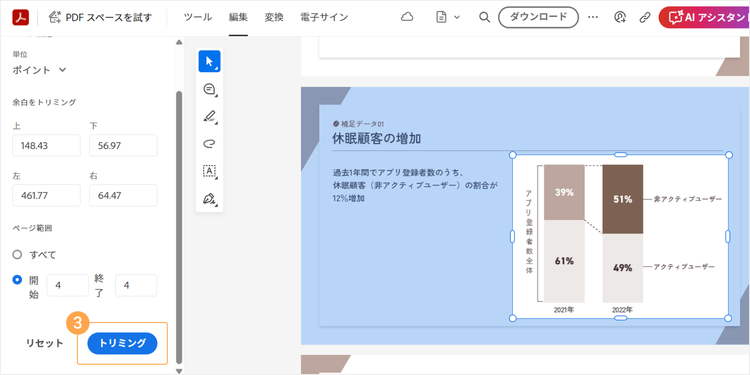750x375 pixels.
Task: Choose the comment bubble tool
Action: coord(210,89)
